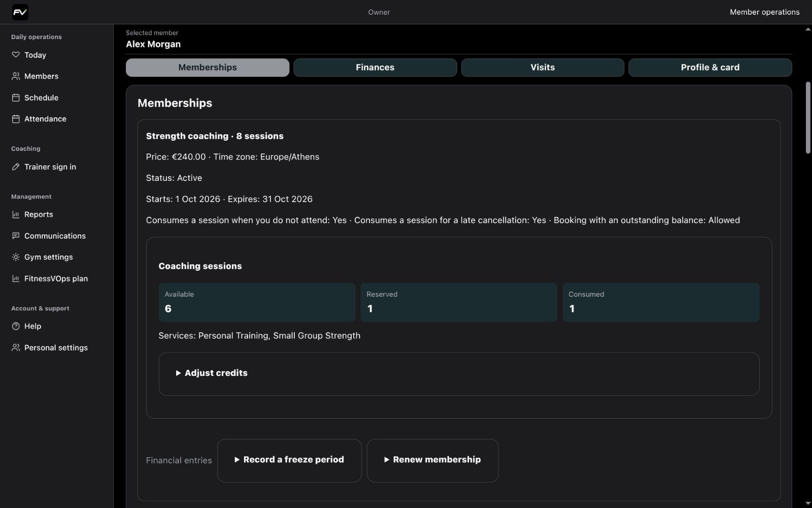This screenshot has height=508, width=812.
Task: Open the Gym settings page label
Action: 48,257
